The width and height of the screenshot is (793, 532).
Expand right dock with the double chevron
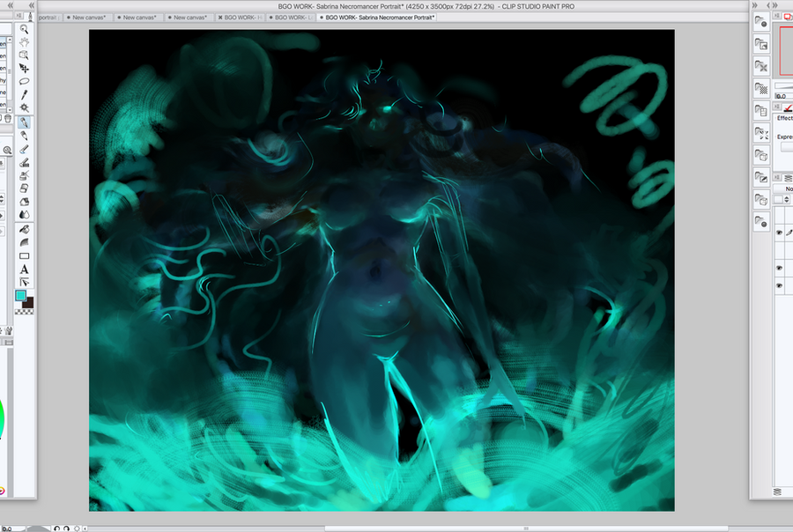click(754, 5)
